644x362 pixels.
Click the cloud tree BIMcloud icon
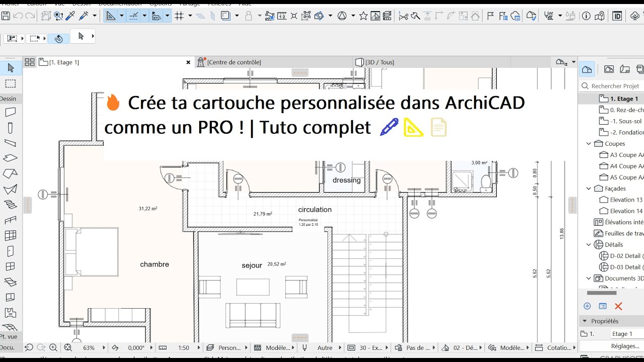pos(635,16)
